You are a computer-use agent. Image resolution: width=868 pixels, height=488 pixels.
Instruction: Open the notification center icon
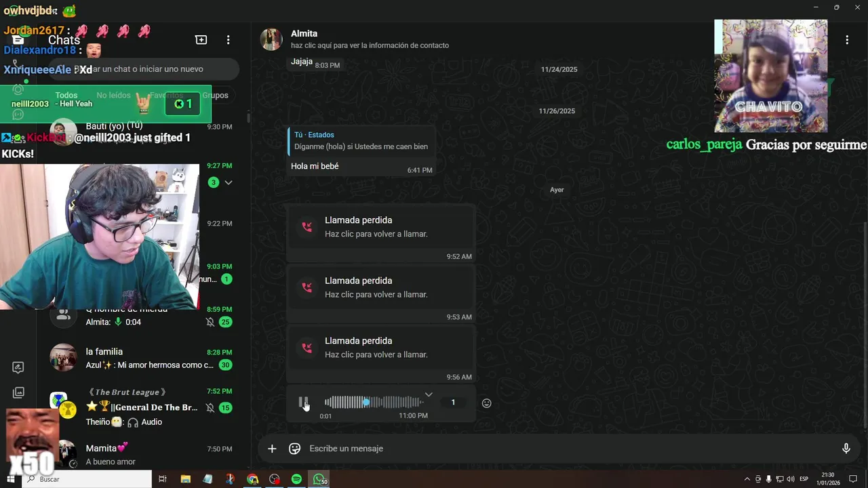coord(853,479)
